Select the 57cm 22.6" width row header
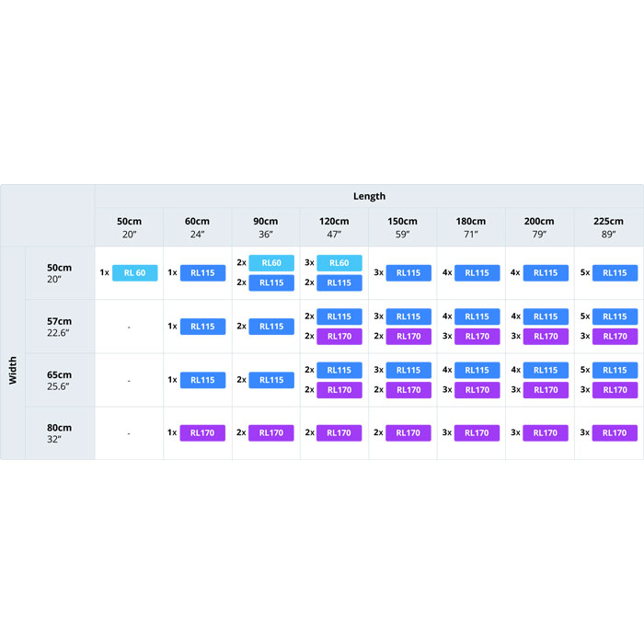Screen dimensions: 644x644 pyautogui.click(x=60, y=327)
